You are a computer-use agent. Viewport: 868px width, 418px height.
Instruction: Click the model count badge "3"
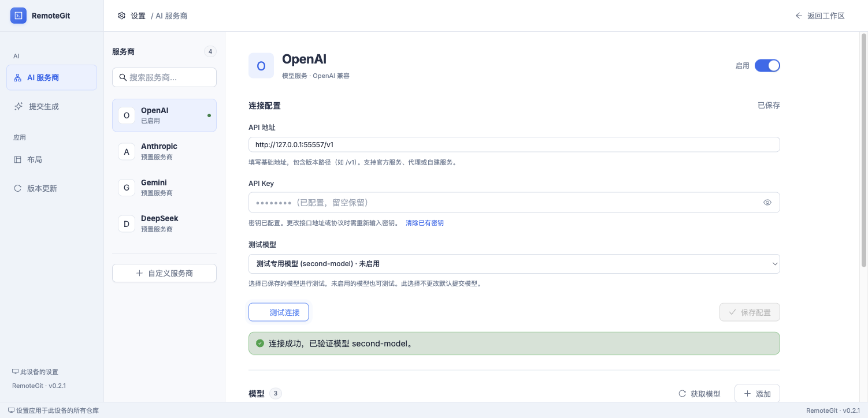[x=276, y=394]
